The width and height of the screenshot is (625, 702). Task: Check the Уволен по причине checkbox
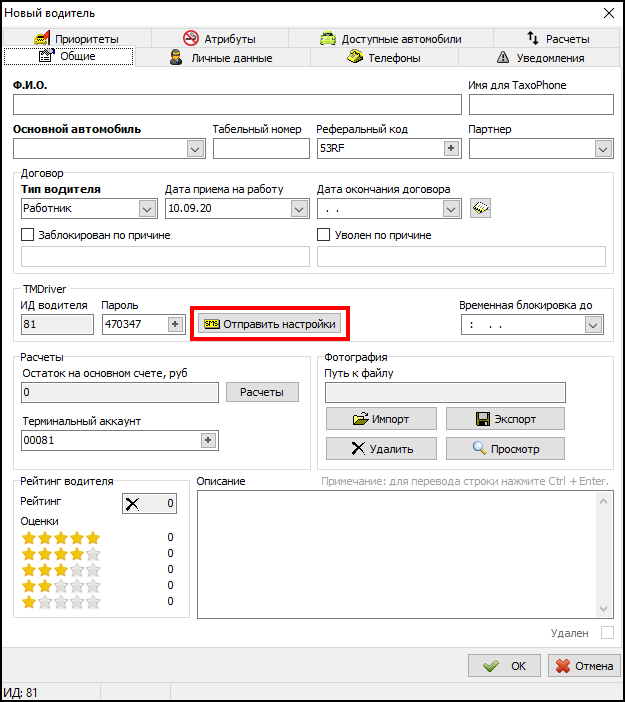click(324, 235)
